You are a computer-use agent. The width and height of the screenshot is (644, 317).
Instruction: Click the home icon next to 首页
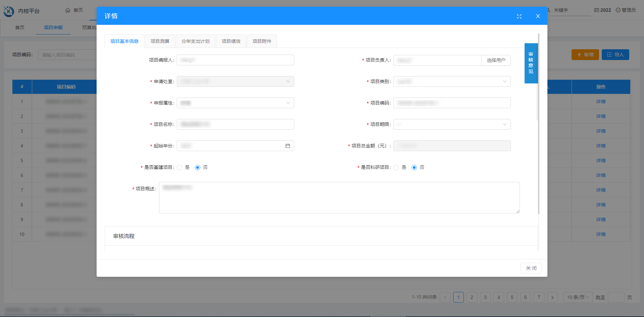(x=68, y=10)
